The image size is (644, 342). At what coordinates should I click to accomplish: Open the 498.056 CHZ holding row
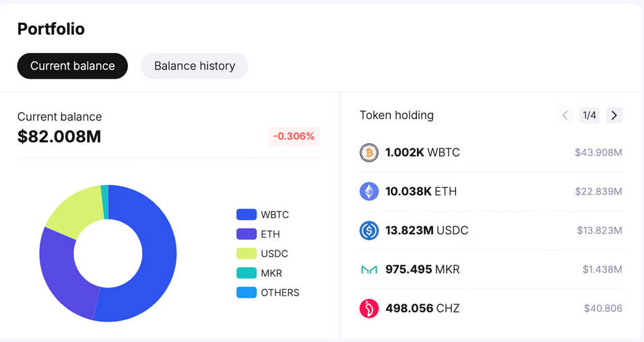tap(491, 308)
